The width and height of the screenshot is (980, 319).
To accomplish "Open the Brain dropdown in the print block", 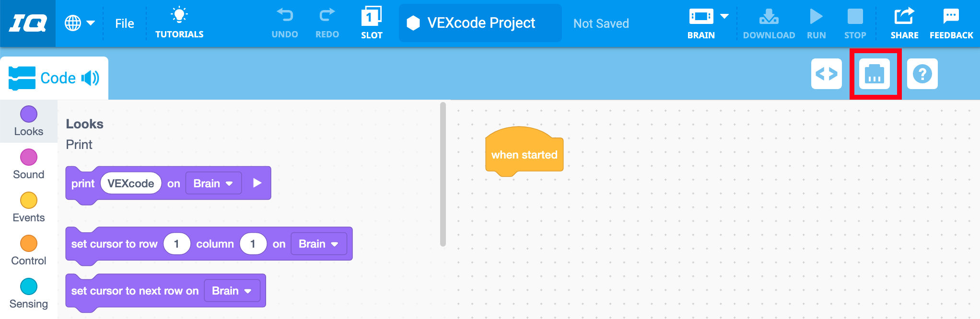I will tap(213, 183).
